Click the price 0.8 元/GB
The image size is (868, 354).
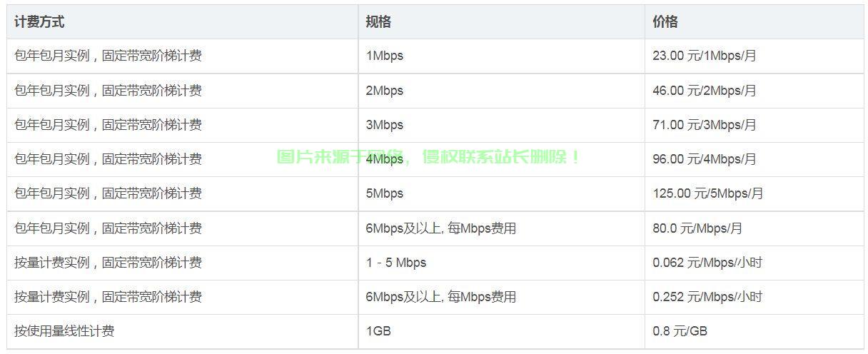point(680,331)
